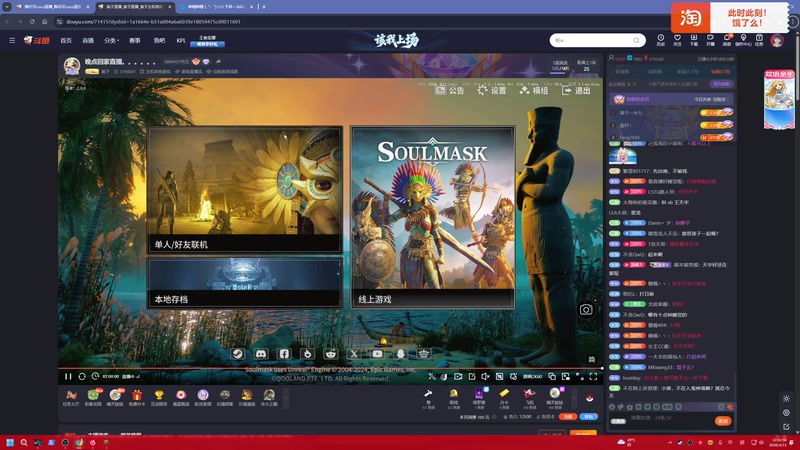
Task: Open the 鱼吧 navigation item
Action: coord(159,40)
